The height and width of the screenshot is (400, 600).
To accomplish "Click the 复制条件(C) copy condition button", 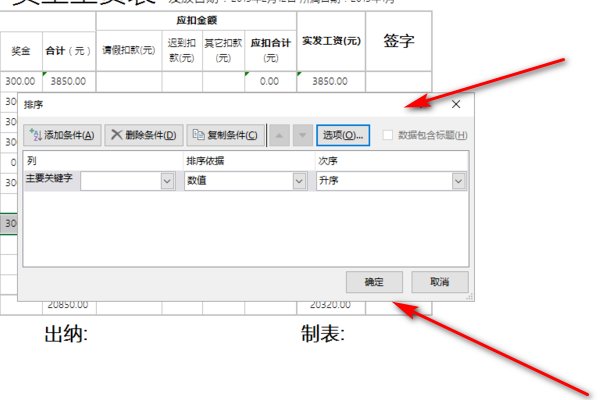I will (225, 135).
